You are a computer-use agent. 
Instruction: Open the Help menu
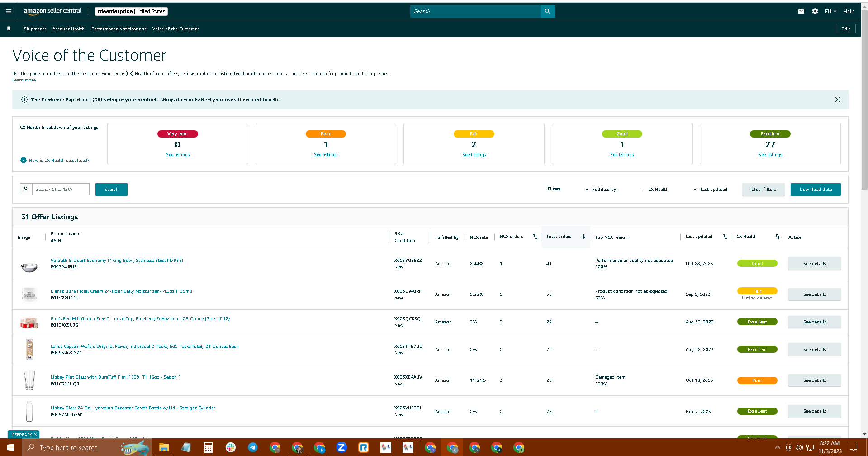pos(849,11)
